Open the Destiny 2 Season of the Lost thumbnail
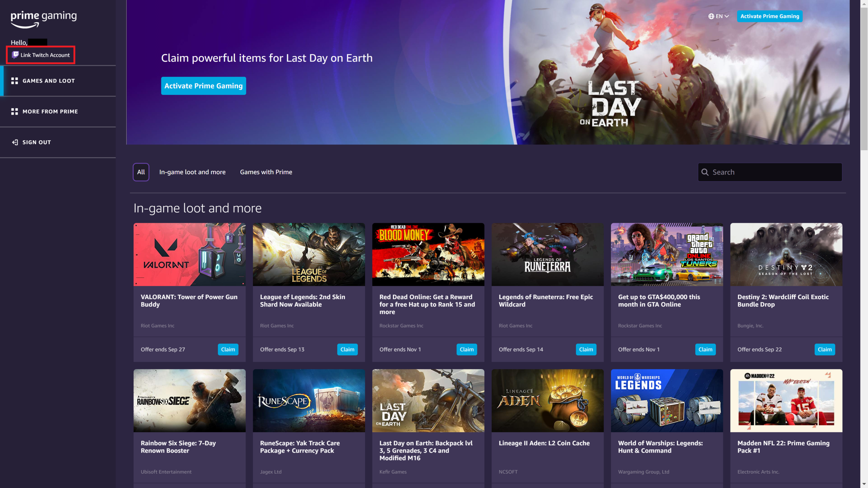868x488 pixels. click(x=786, y=254)
